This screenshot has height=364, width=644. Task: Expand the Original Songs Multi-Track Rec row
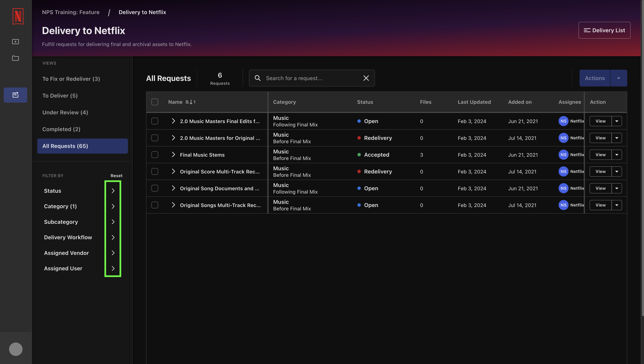click(173, 205)
